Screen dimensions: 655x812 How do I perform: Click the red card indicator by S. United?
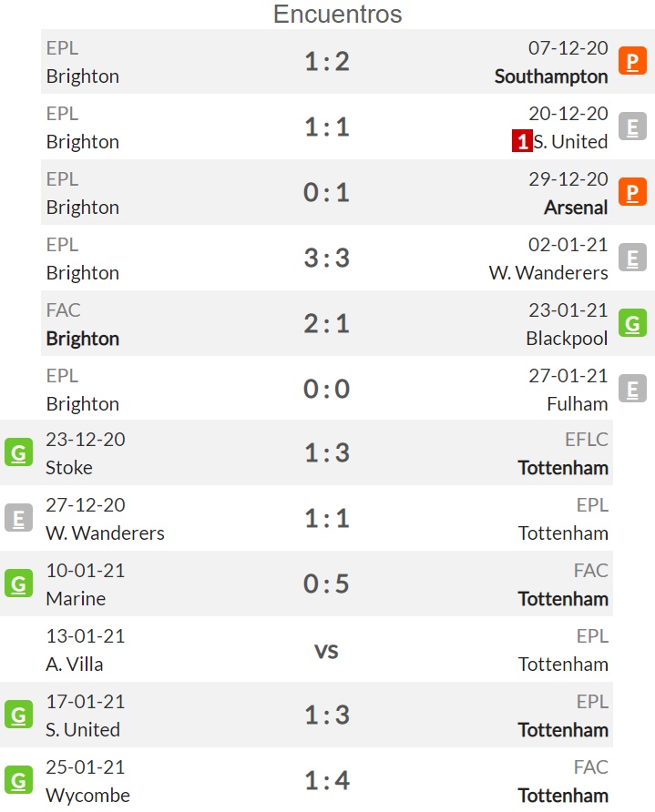[x=522, y=141]
